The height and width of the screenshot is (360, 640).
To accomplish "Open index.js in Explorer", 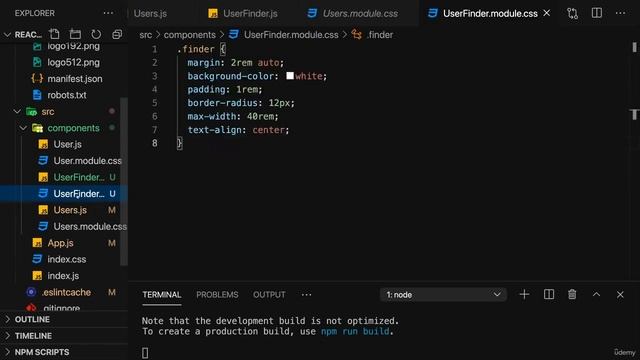I will pos(63,276).
